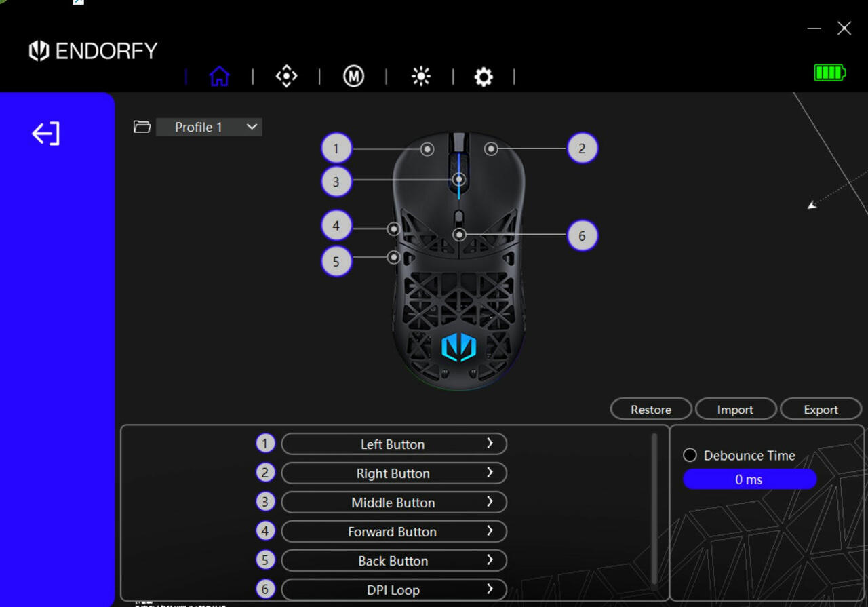
Task: Open the settings gear icon
Action: [484, 77]
